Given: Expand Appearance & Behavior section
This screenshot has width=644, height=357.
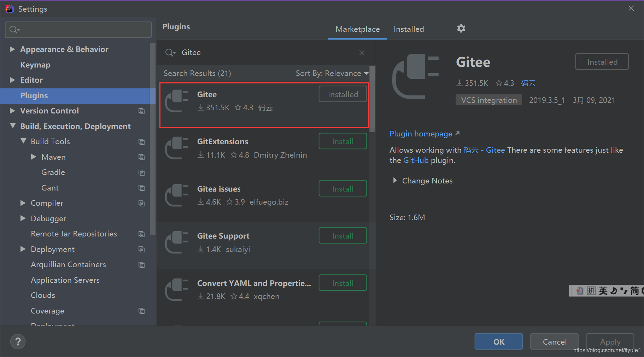Looking at the screenshot, I should tap(12, 49).
